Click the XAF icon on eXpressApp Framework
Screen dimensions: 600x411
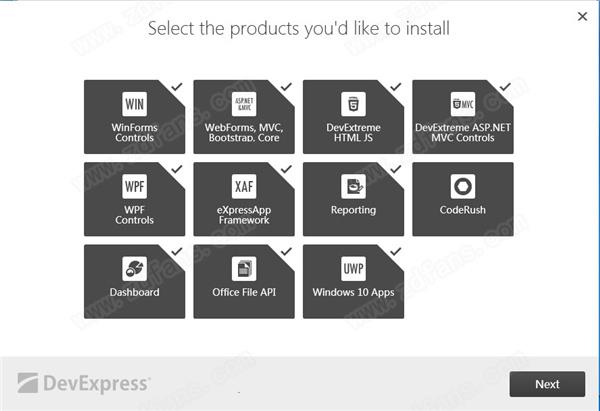(244, 186)
